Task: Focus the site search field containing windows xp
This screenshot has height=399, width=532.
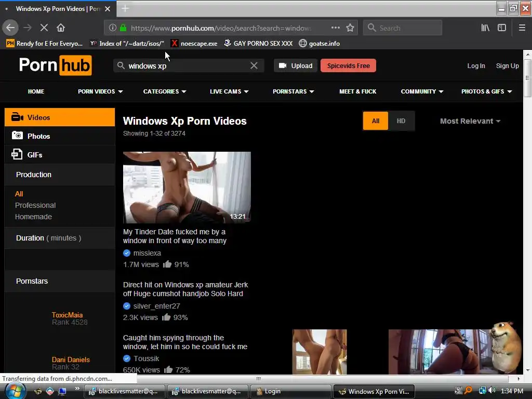Action: [x=188, y=65]
